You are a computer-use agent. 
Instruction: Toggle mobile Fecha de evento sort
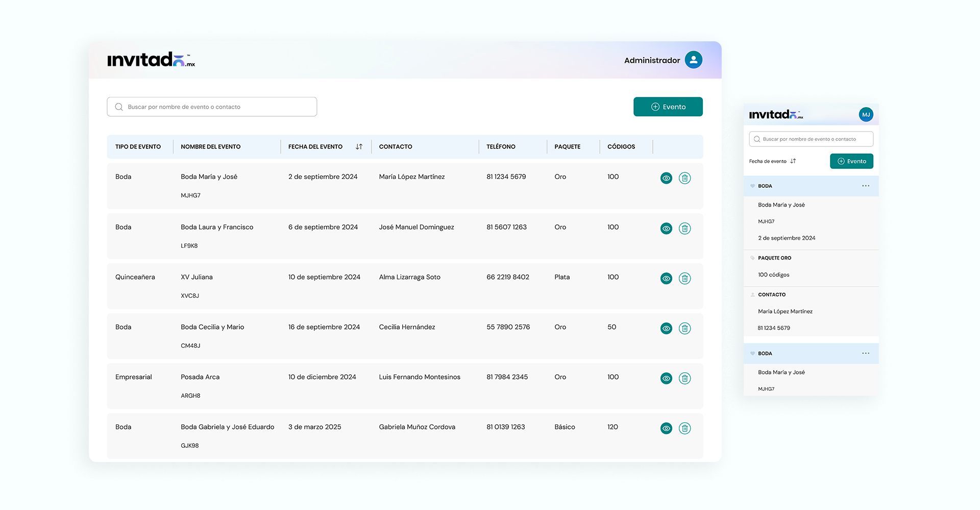pos(793,161)
